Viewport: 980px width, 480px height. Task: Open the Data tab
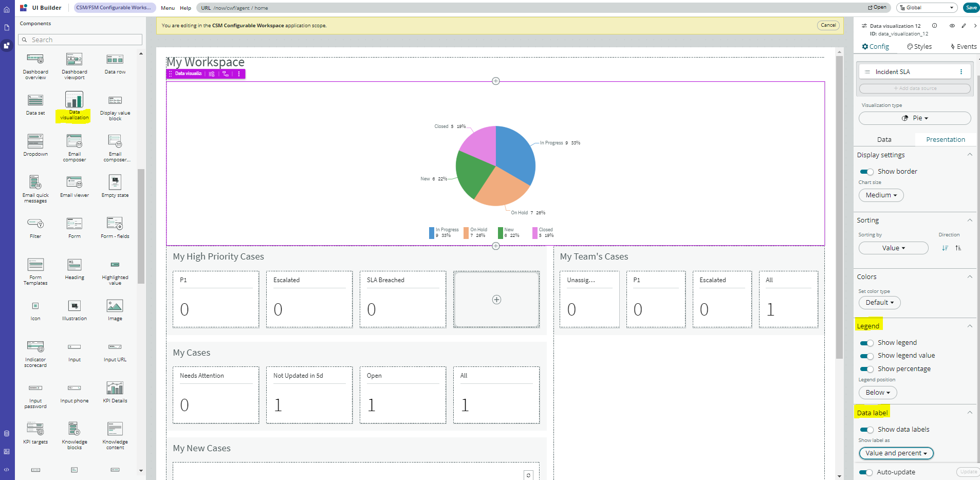click(x=884, y=140)
